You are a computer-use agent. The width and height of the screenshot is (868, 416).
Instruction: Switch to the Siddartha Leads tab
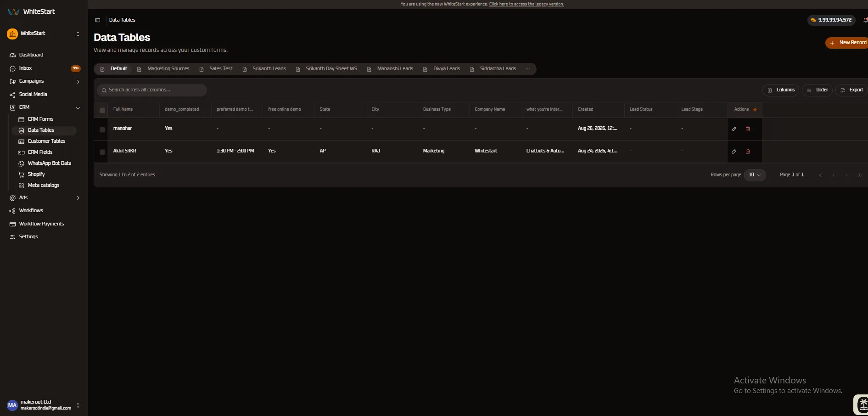pyautogui.click(x=493, y=69)
